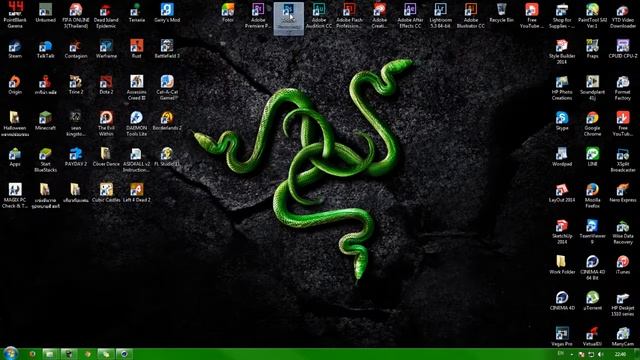Select the PAYDAY 2 desktop icon
The width and height of the screenshot is (640, 360).
point(76,157)
